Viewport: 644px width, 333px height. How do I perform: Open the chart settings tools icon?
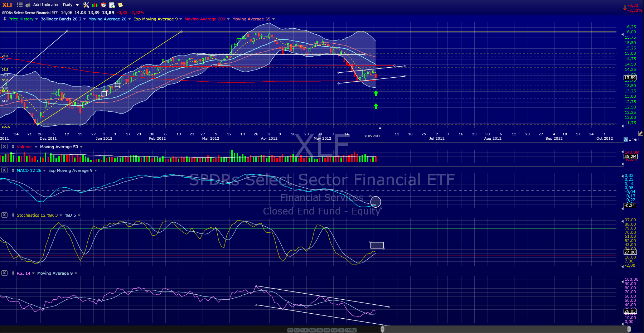click(86, 5)
